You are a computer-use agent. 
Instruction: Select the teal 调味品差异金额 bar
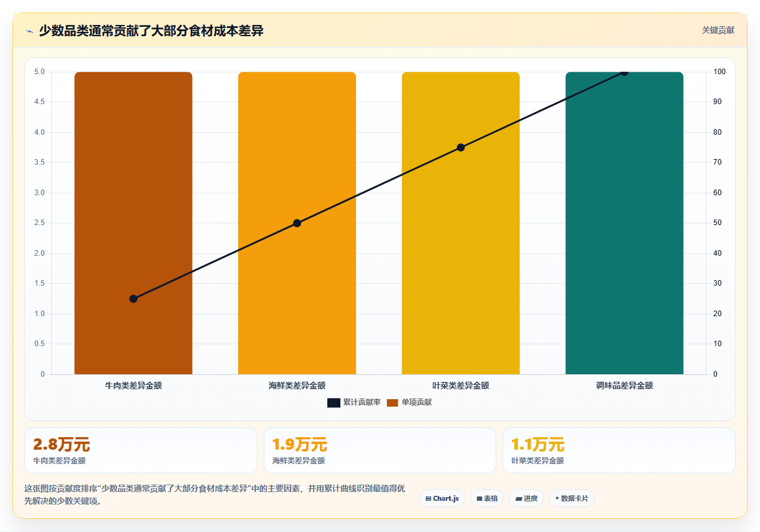pos(624,223)
